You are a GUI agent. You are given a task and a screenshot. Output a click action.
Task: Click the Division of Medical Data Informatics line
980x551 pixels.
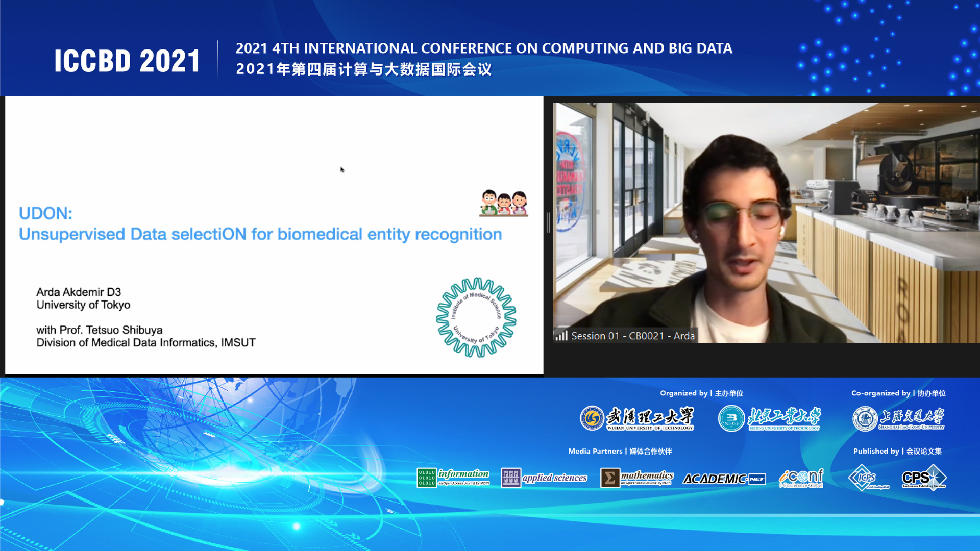[146, 343]
